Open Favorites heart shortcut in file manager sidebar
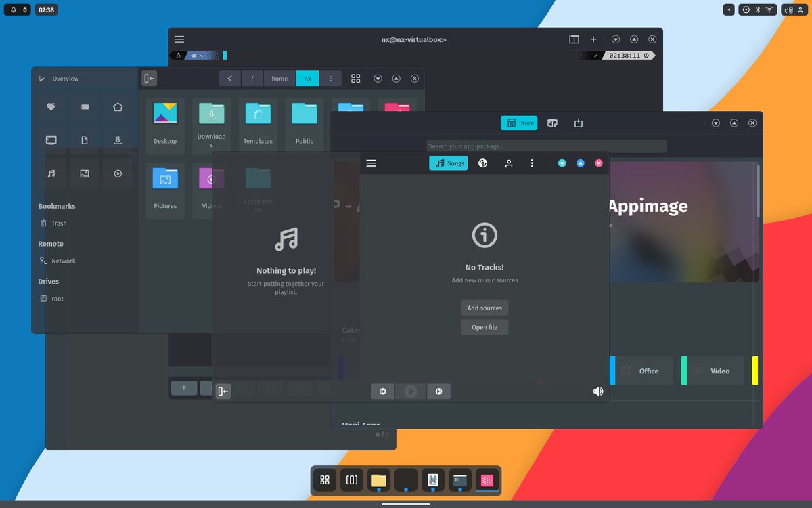 coord(51,107)
